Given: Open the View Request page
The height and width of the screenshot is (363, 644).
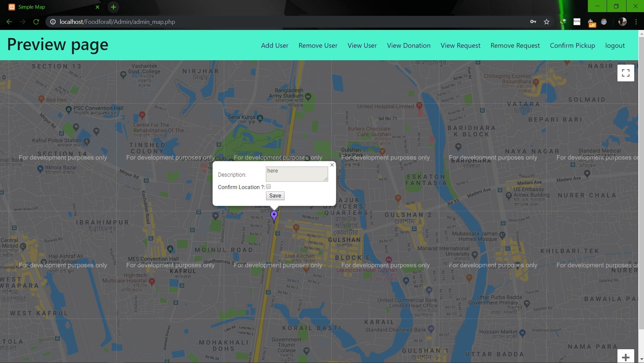Looking at the screenshot, I should 460,45.
